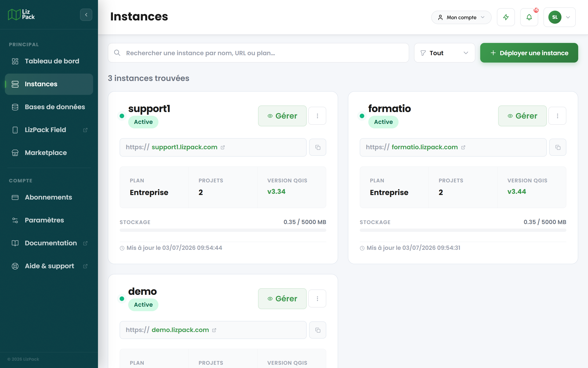Screen dimensions: 588x368
Task: Copy the support1.lizpack.com URL
Action: click(317, 147)
